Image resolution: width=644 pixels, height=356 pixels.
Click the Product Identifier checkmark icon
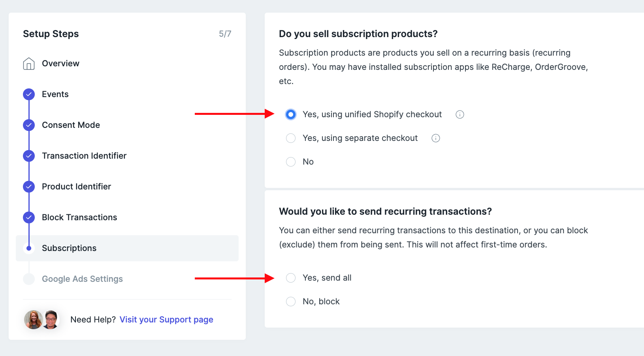point(29,187)
